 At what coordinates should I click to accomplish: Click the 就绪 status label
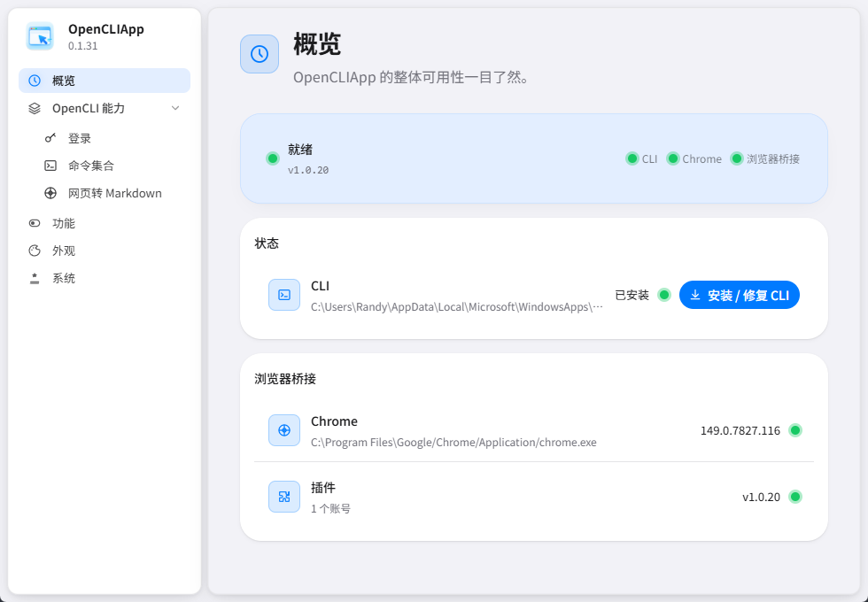[300, 150]
